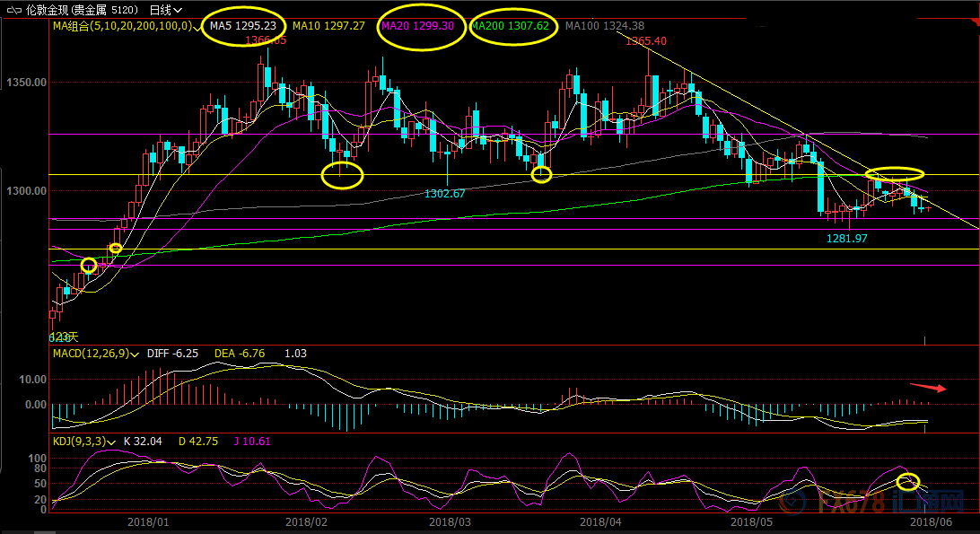The width and height of the screenshot is (980, 534).
Task: Click the yellow circle at the February low
Action: [x=342, y=176]
